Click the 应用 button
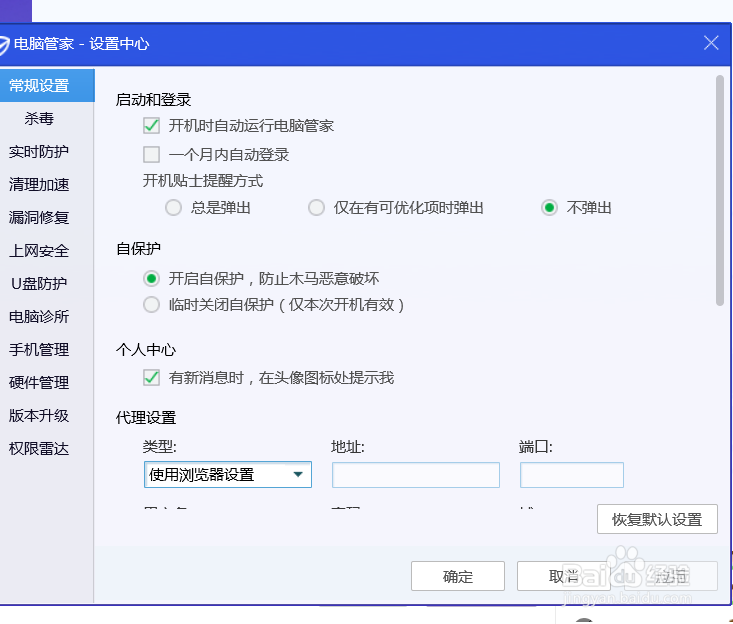This screenshot has height=624, width=733. [670, 576]
